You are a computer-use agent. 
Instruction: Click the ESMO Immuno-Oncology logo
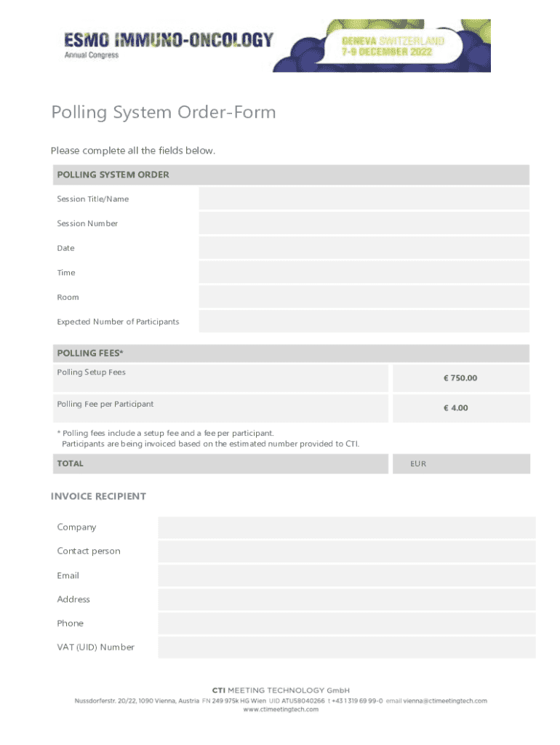coord(169,44)
